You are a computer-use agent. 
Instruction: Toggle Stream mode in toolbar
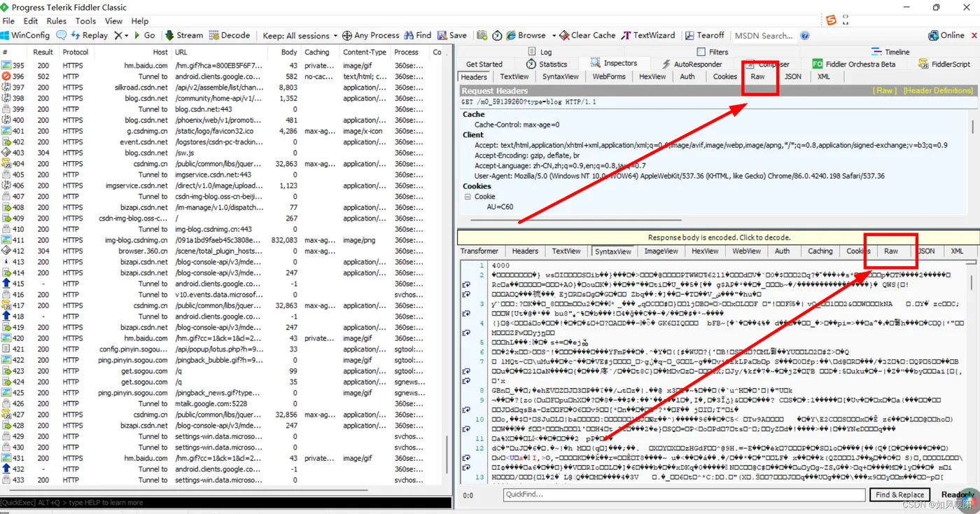pos(184,35)
